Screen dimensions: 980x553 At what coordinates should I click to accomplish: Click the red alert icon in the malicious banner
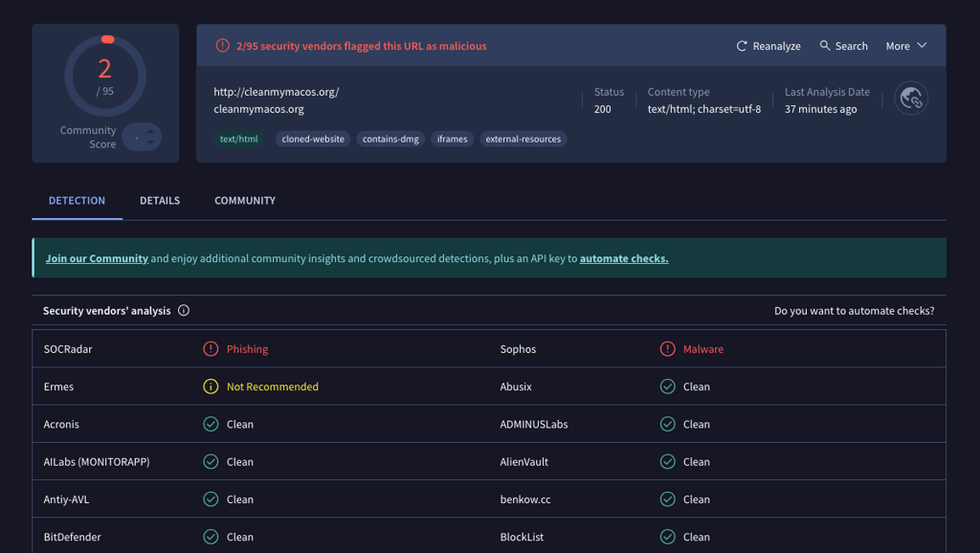(222, 46)
